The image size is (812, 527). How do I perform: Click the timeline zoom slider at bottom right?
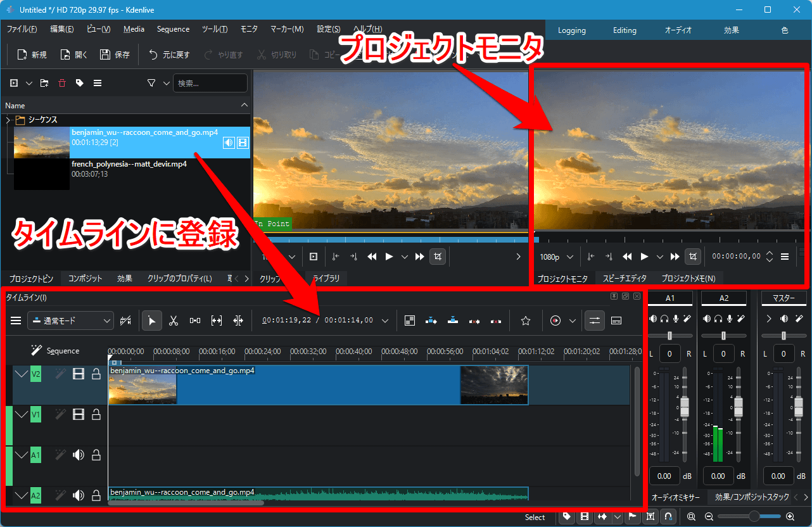pos(754,517)
